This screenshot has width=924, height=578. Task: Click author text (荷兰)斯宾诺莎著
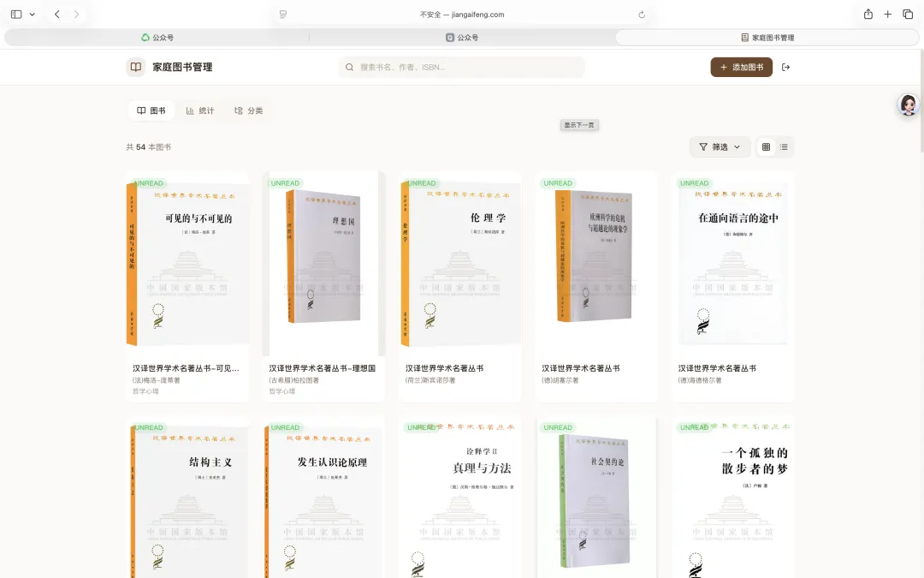pyautogui.click(x=430, y=380)
